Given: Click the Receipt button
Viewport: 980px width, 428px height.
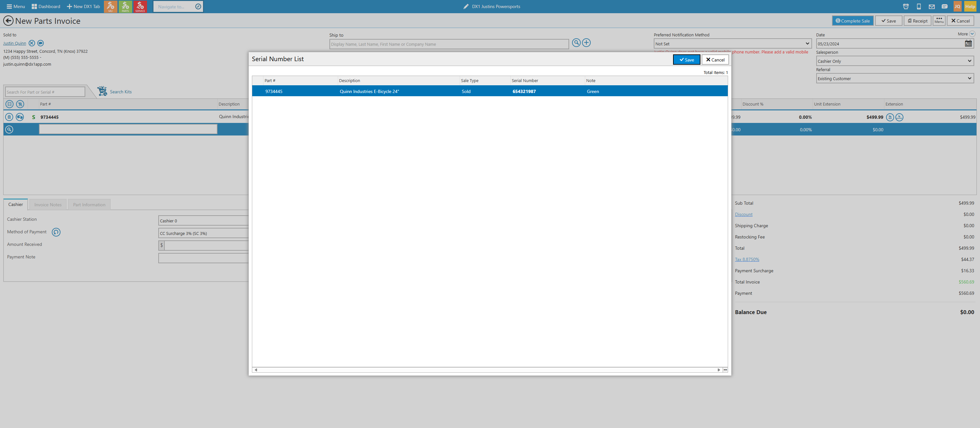Looking at the screenshot, I should click(x=917, y=21).
